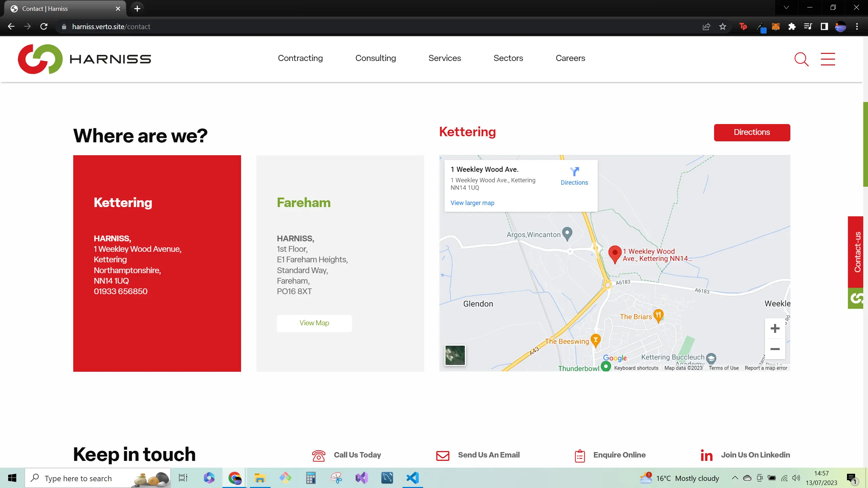The height and width of the screenshot is (488, 868).
Task: Open the Careers menu item
Action: [570, 58]
